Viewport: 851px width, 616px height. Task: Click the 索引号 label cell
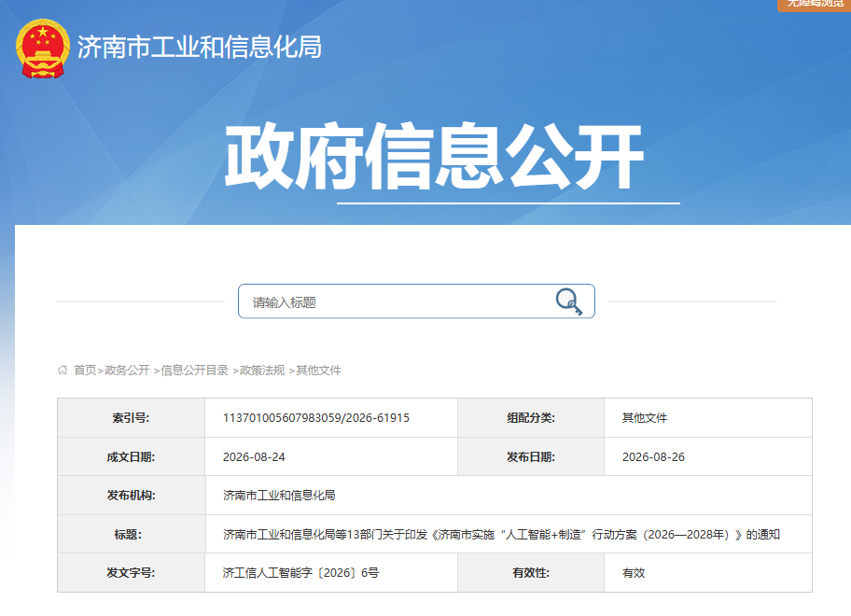[132, 418]
